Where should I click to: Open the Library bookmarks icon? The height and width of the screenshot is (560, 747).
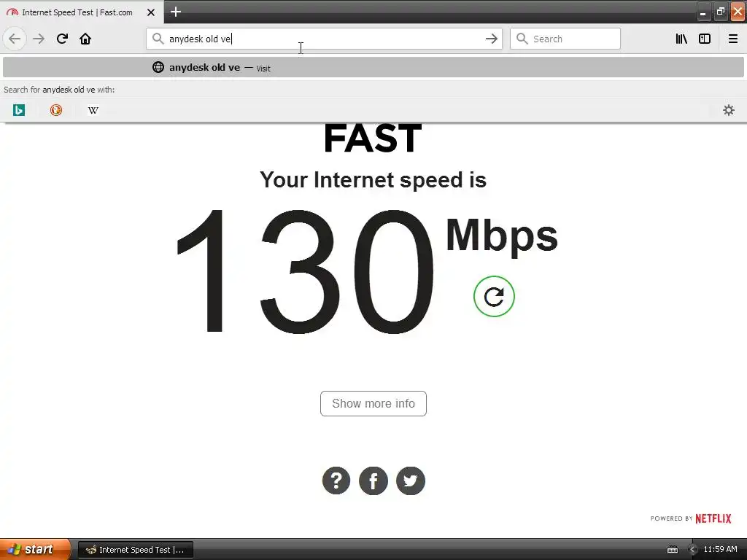click(x=681, y=39)
